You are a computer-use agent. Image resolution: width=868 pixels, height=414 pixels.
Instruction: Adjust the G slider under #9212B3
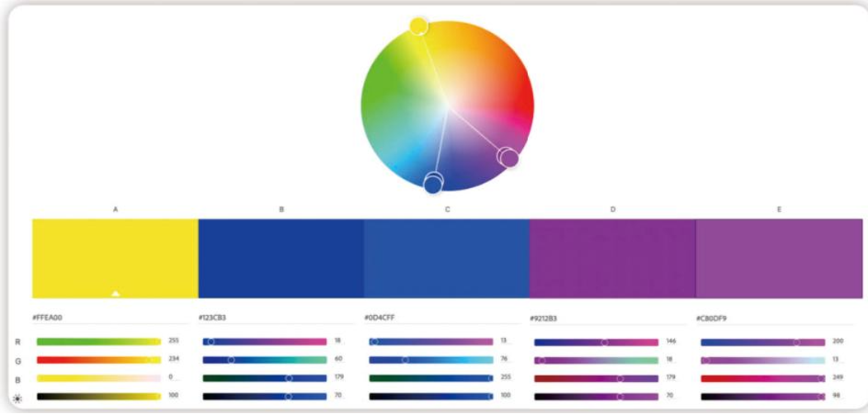pyautogui.click(x=597, y=360)
